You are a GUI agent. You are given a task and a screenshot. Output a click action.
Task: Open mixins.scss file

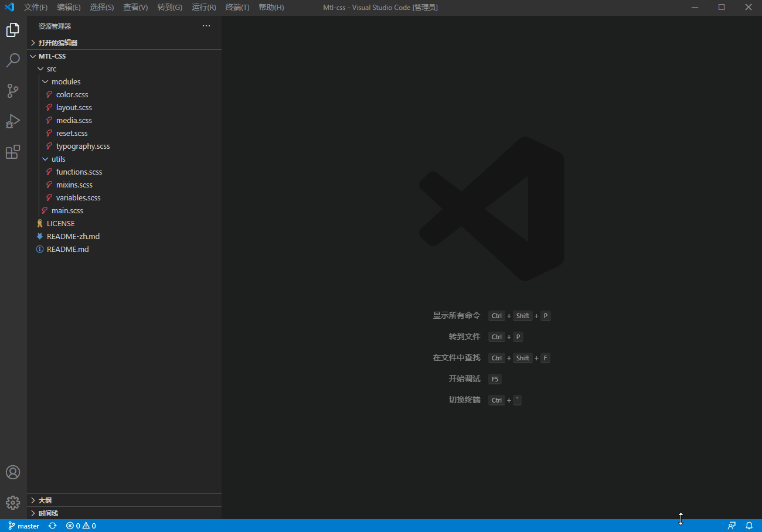pyautogui.click(x=124, y=185)
